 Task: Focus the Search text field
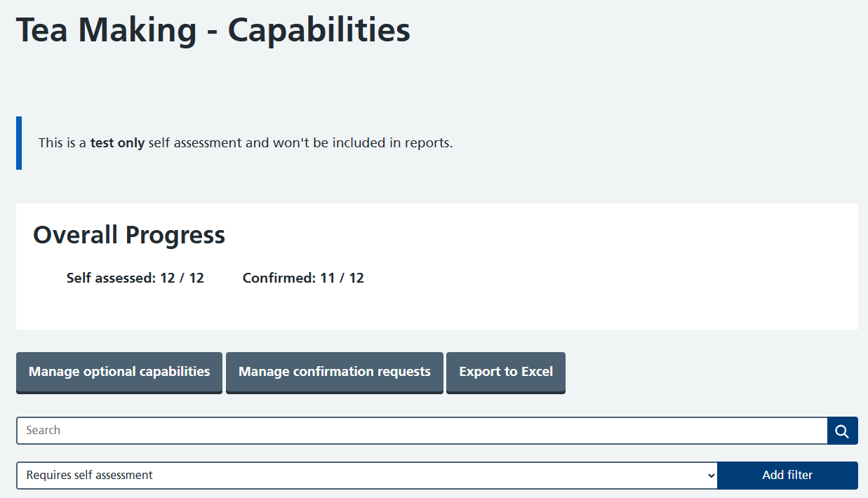421,431
